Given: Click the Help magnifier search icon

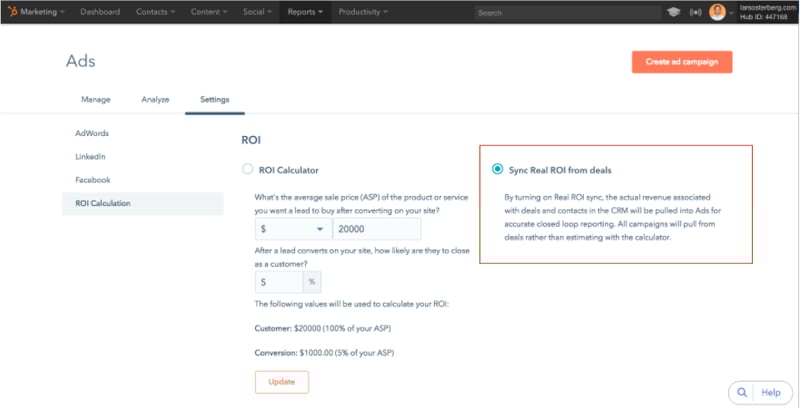Looking at the screenshot, I should [741, 392].
